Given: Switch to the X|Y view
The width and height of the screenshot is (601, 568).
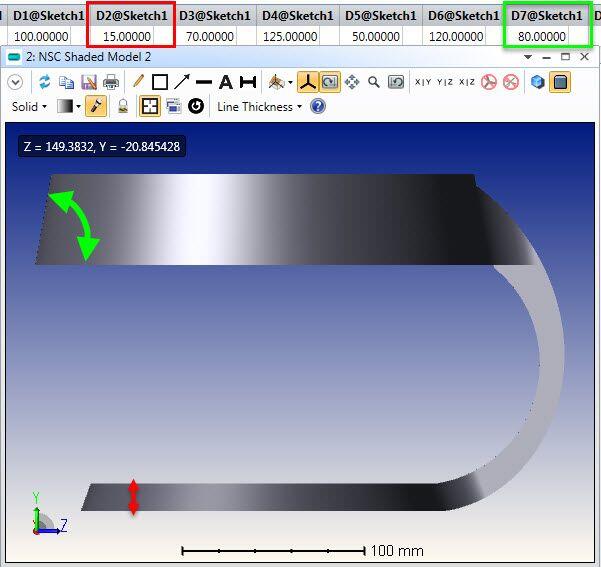Looking at the screenshot, I should (x=423, y=82).
